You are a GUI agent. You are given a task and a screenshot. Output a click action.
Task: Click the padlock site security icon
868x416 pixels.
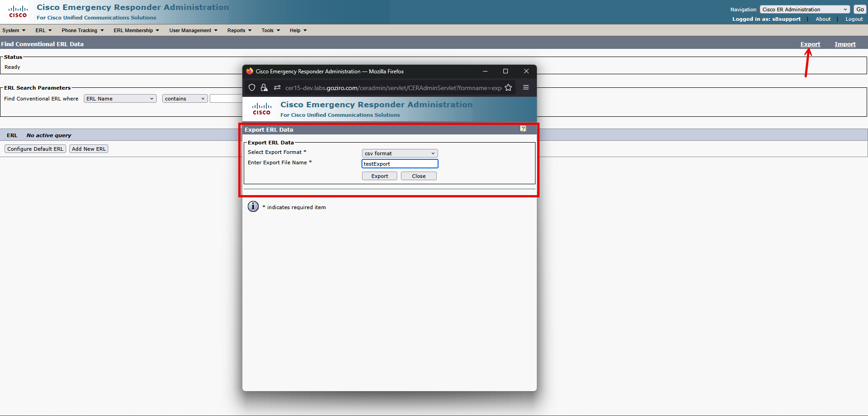click(264, 88)
